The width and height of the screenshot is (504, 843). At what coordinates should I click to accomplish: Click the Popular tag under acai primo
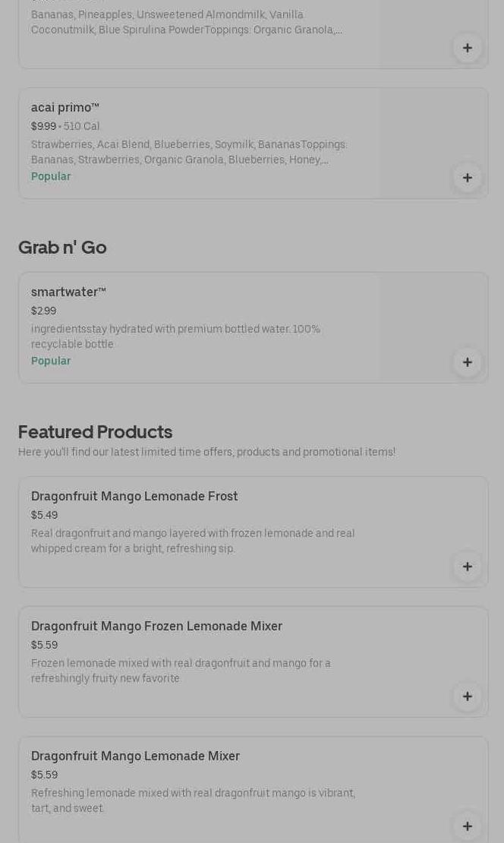pos(51,177)
